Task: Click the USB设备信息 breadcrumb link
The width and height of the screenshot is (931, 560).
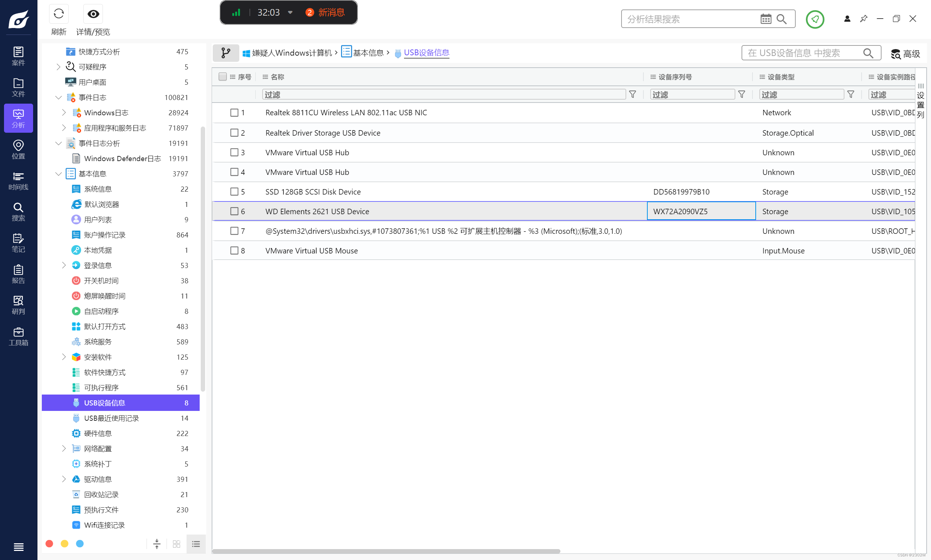Action: (x=427, y=53)
